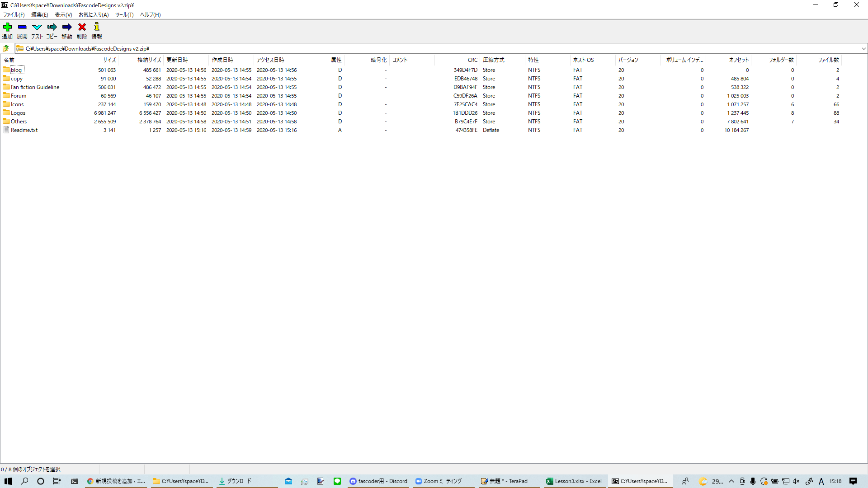This screenshot has height=488, width=868.
Task: Click the Copy (コピー) toolbar icon
Action: point(52,27)
